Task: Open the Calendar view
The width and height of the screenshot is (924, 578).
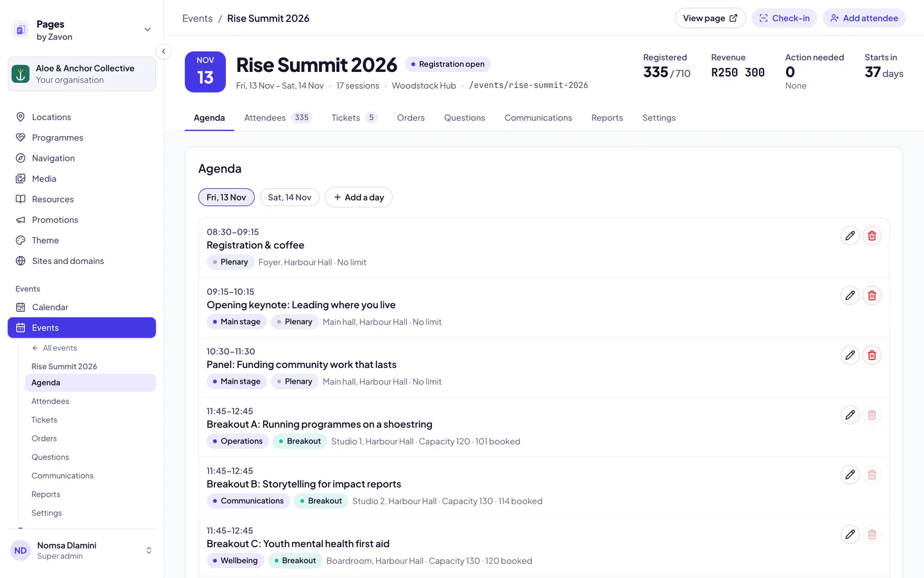Action: 81,307
